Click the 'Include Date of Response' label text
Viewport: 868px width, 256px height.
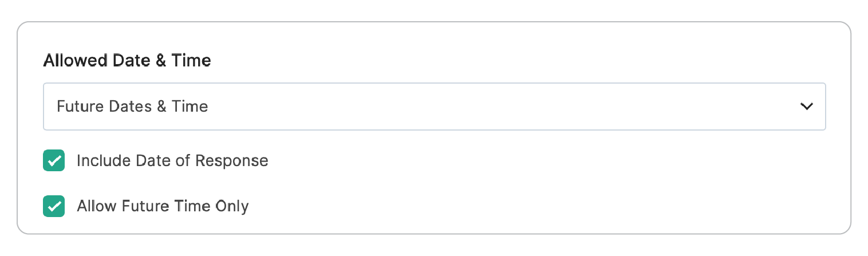point(172,160)
